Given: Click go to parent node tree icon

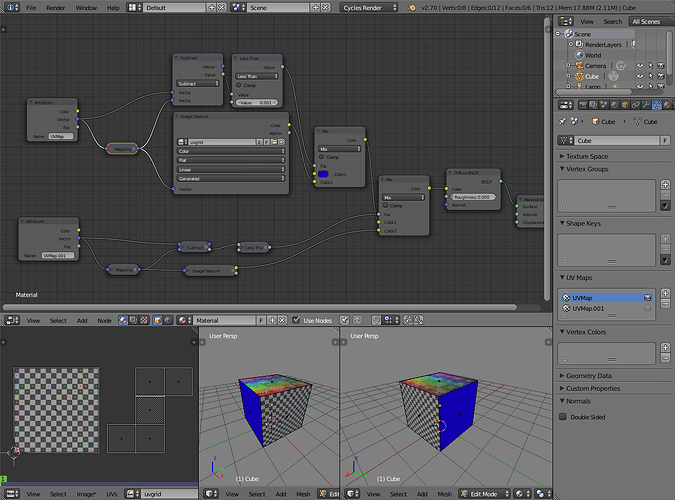Looking at the screenshot, I should coord(357,320).
